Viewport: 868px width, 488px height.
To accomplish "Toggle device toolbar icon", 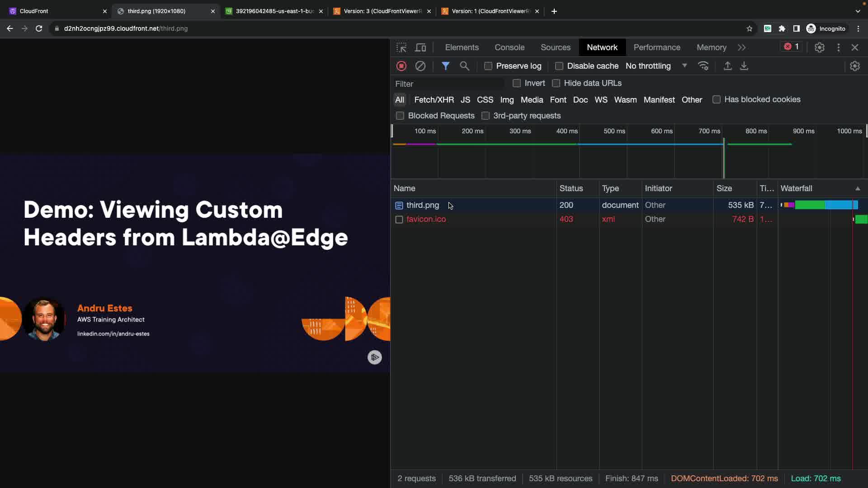I will tap(420, 47).
